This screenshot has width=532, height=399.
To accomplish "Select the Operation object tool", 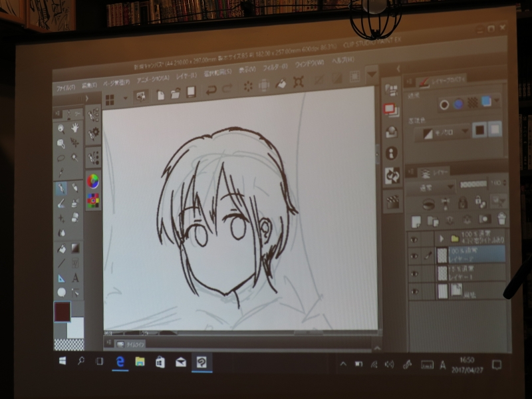I will click(61, 144).
